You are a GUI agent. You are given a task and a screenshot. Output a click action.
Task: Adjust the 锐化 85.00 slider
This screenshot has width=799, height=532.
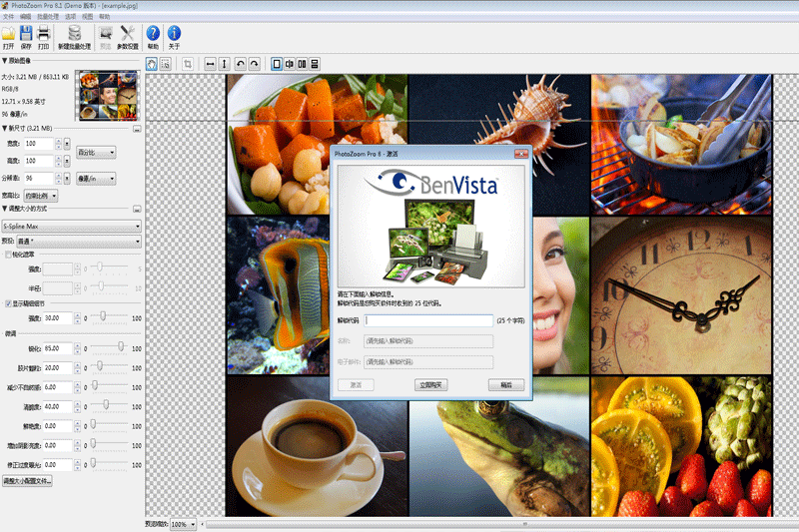tap(121, 346)
